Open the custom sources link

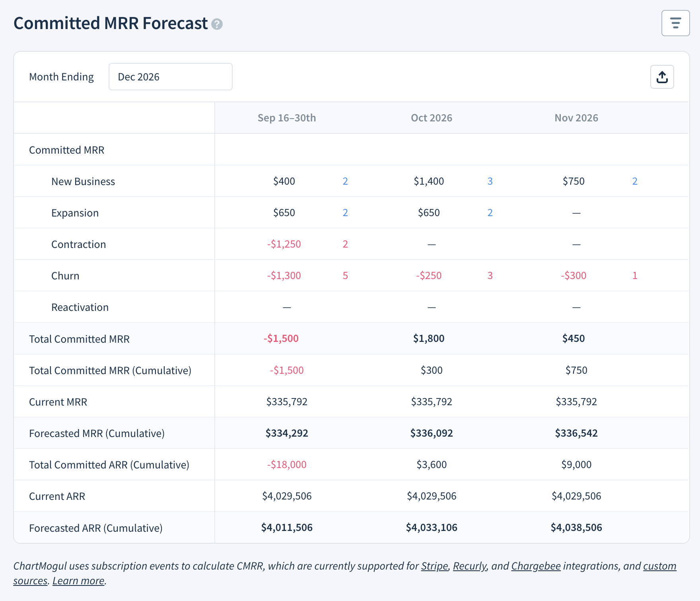[x=659, y=566]
